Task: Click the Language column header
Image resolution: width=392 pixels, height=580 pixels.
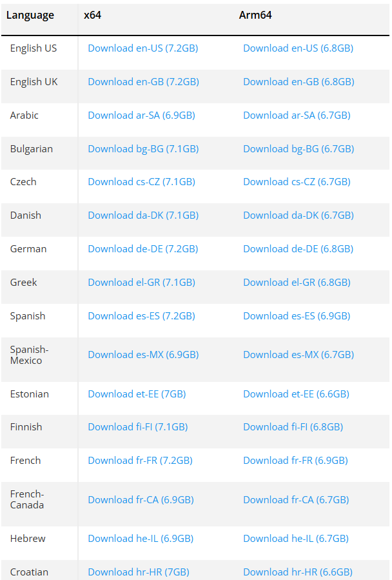Action: [x=30, y=15]
